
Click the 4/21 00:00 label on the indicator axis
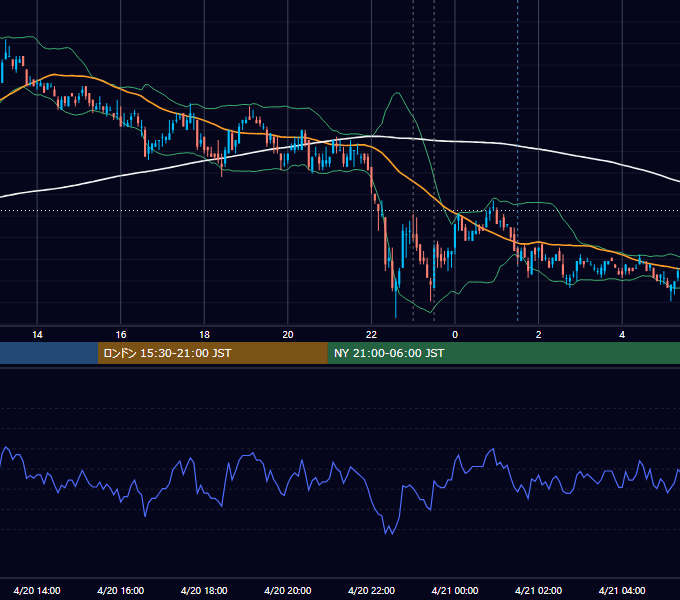(x=455, y=590)
